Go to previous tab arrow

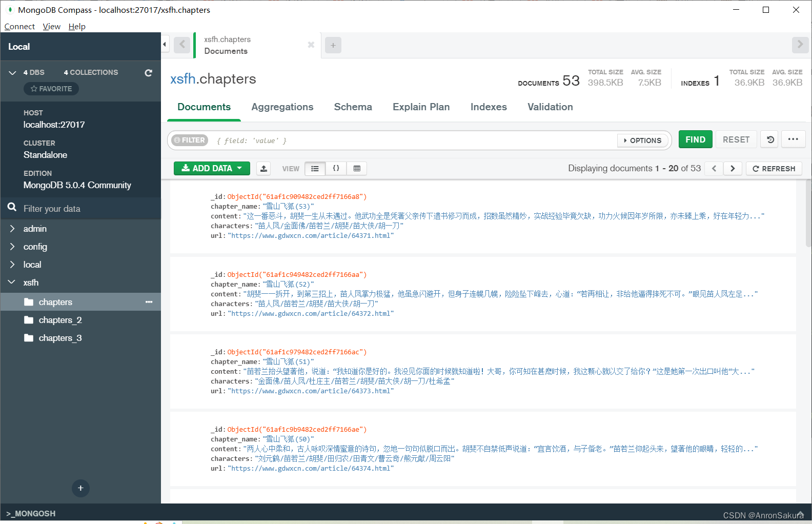pyautogui.click(x=182, y=45)
